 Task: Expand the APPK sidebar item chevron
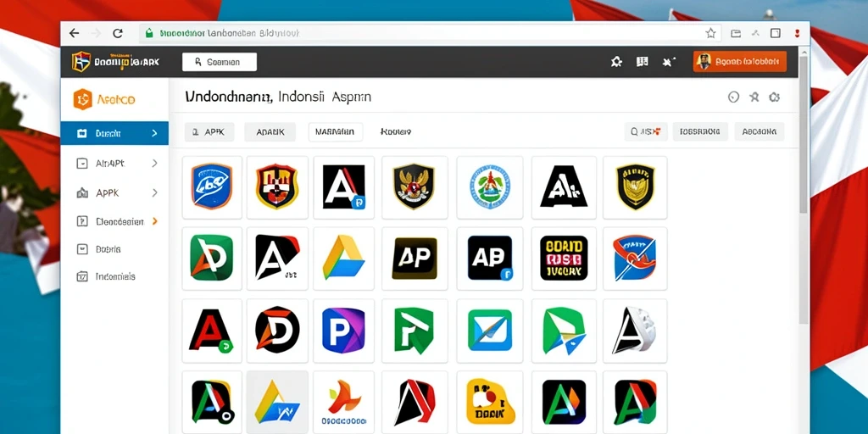(x=154, y=192)
